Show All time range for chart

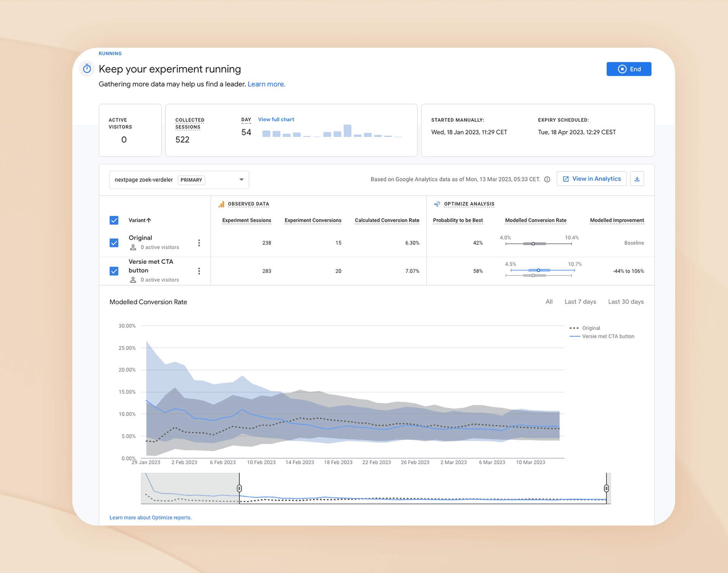(x=549, y=302)
